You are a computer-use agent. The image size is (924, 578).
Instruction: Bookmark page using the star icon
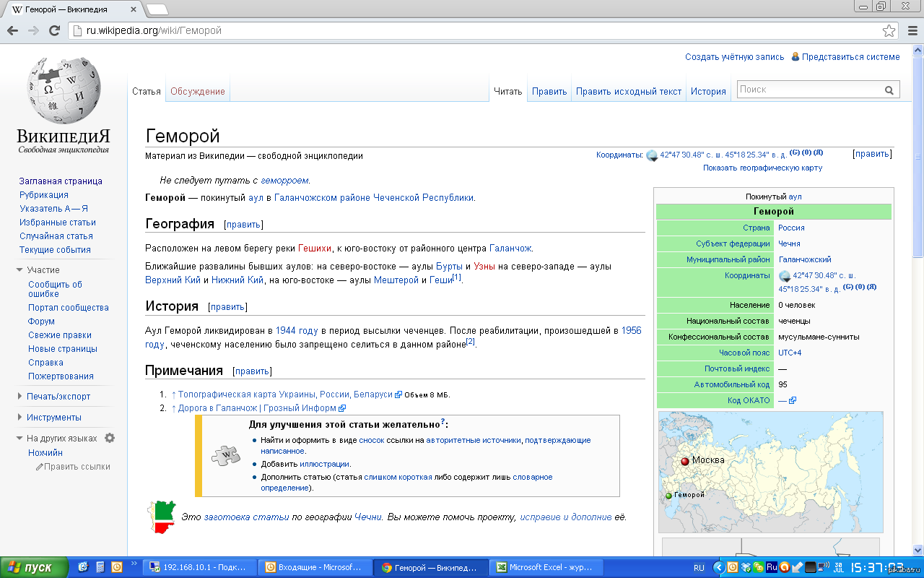pos(889,30)
